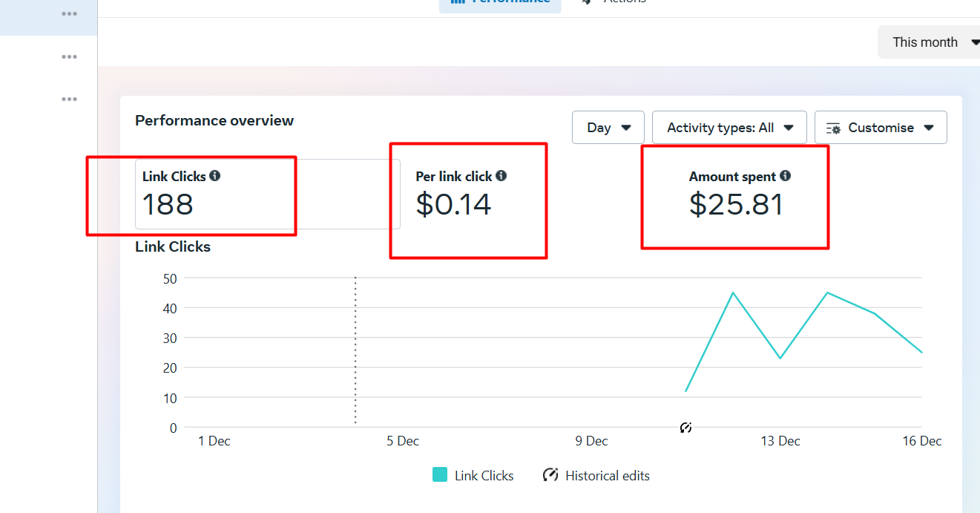Click the info icon beside Amount spent
Screen dimensions: 980x513
785,176
